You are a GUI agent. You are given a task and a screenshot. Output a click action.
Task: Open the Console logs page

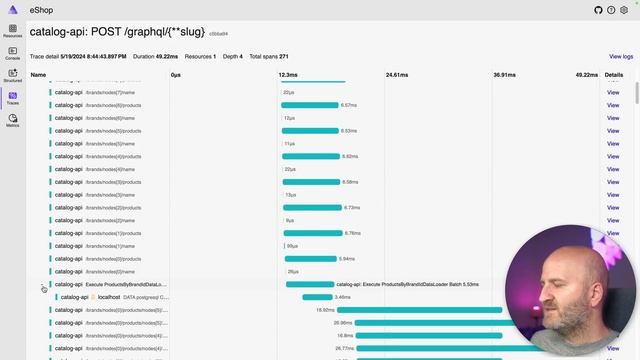pos(13,53)
